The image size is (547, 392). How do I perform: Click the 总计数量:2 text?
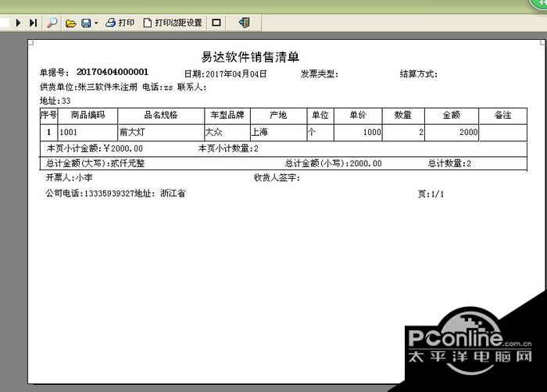(449, 163)
